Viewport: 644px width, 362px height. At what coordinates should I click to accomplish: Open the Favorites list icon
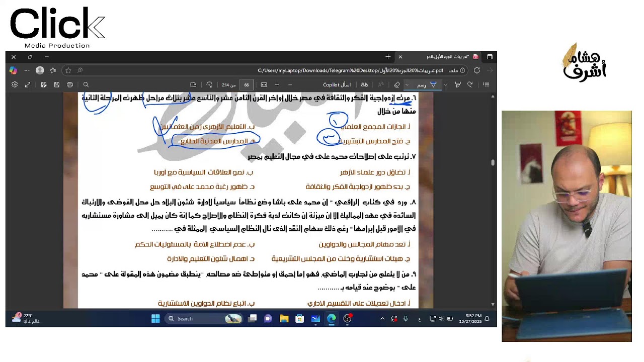(53, 70)
